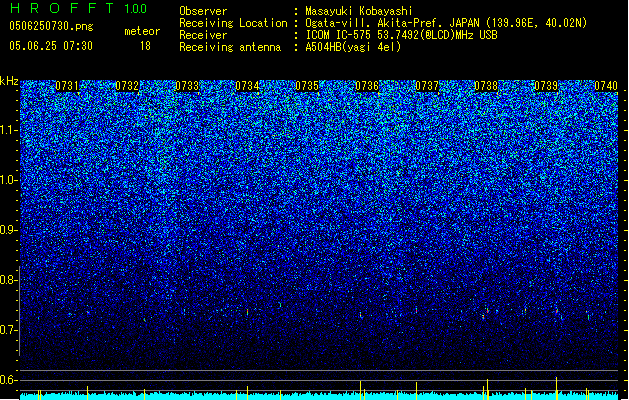629x400 pixels.
Task: Click the meteor count 18
Action: coord(145,46)
